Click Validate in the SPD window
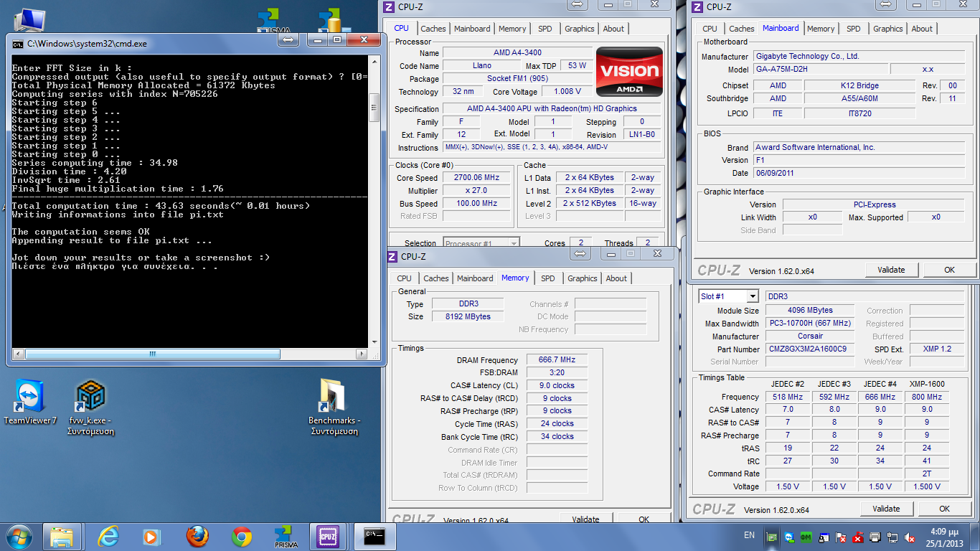Screen dimensions: 980x551 (886, 509)
